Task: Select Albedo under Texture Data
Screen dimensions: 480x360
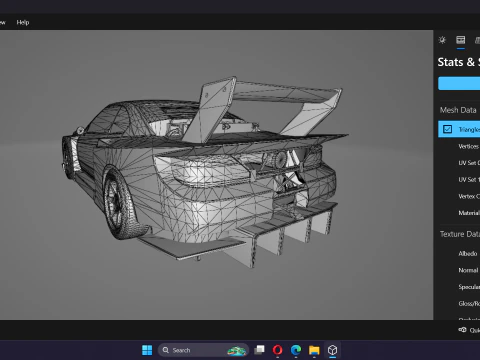Action: pos(468,254)
